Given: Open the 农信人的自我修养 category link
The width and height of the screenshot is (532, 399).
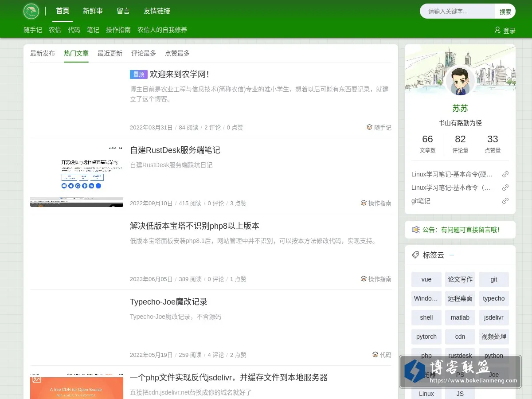Looking at the screenshot, I should (x=162, y=30).
